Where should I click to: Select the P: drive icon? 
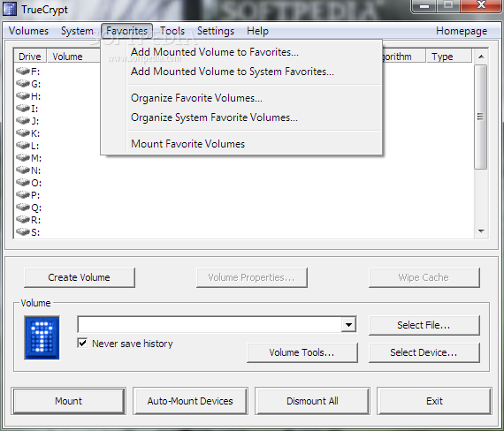[23, 194]
